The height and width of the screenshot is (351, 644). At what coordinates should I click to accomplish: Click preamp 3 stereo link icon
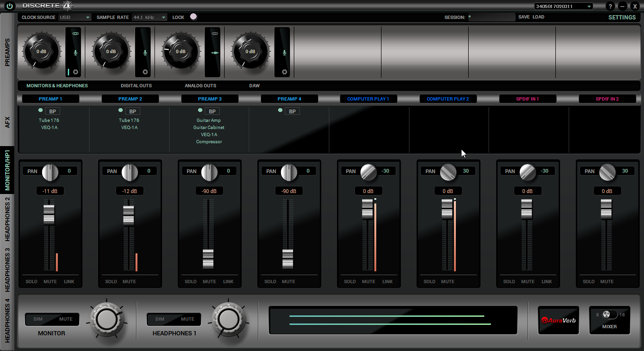coord(215,34)
